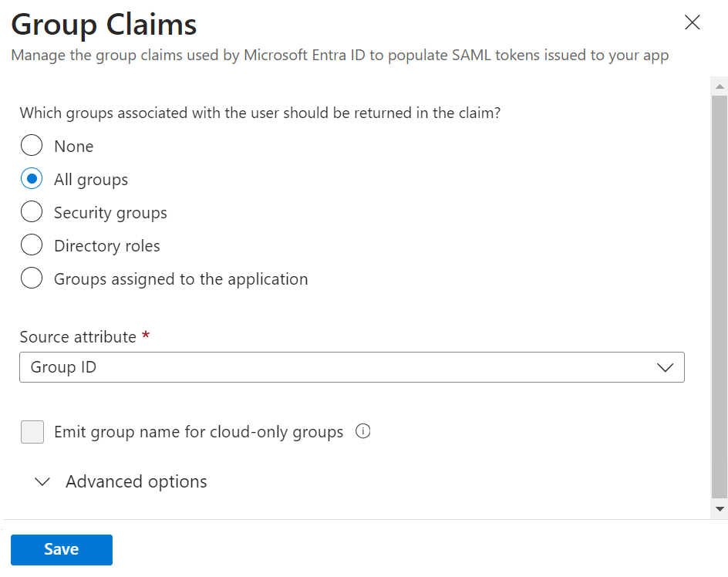Select the All groups radio button
Viewport: 728px width, 577px height.
click(32, 179)
